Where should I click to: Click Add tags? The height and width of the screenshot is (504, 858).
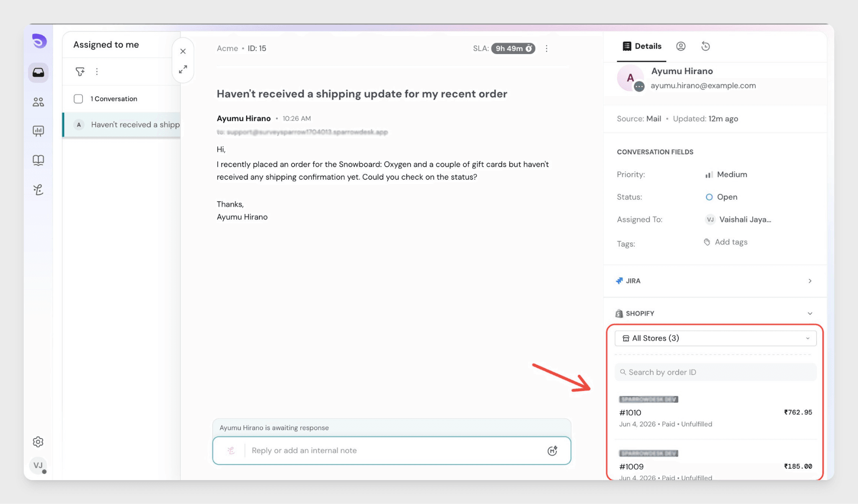(x=726, y=242)
